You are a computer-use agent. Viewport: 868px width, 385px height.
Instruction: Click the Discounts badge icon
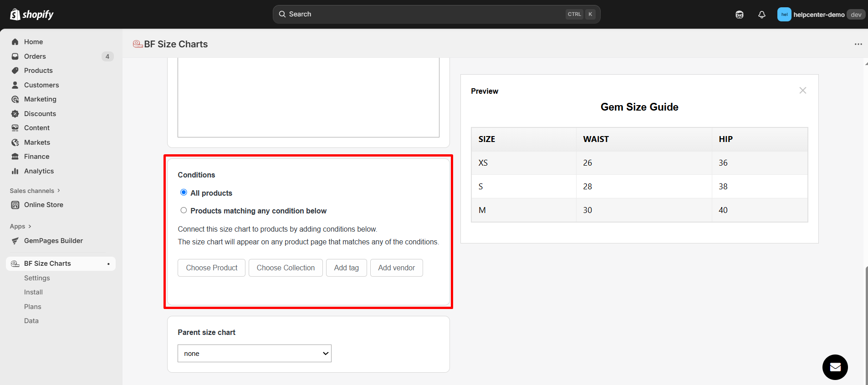[15, 114]
